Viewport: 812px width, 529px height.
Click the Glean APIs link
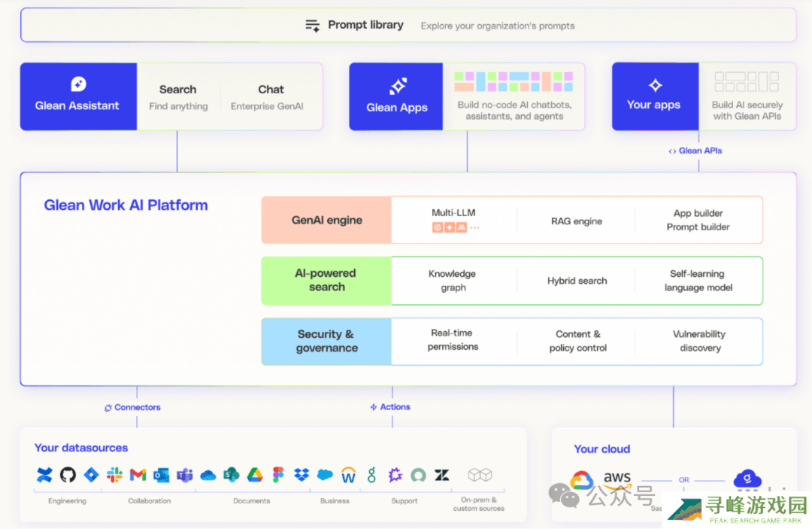click(695, 150)
